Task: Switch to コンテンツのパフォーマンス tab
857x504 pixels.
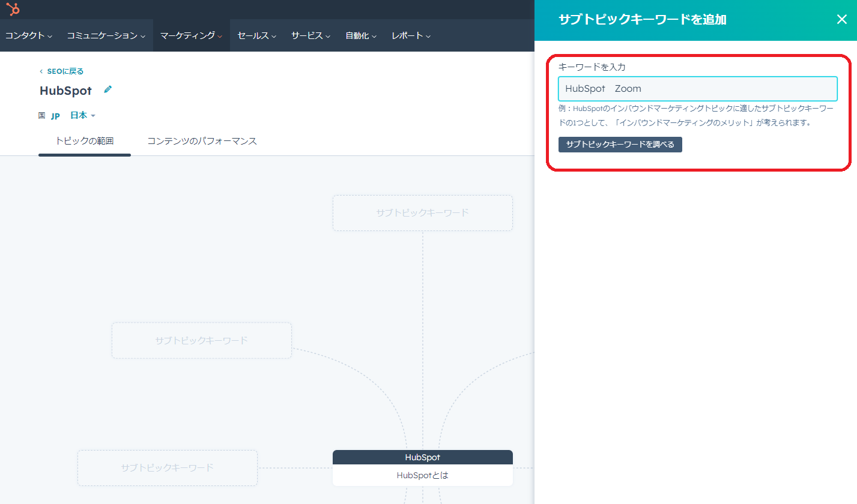Action: [x=202, y=141]
